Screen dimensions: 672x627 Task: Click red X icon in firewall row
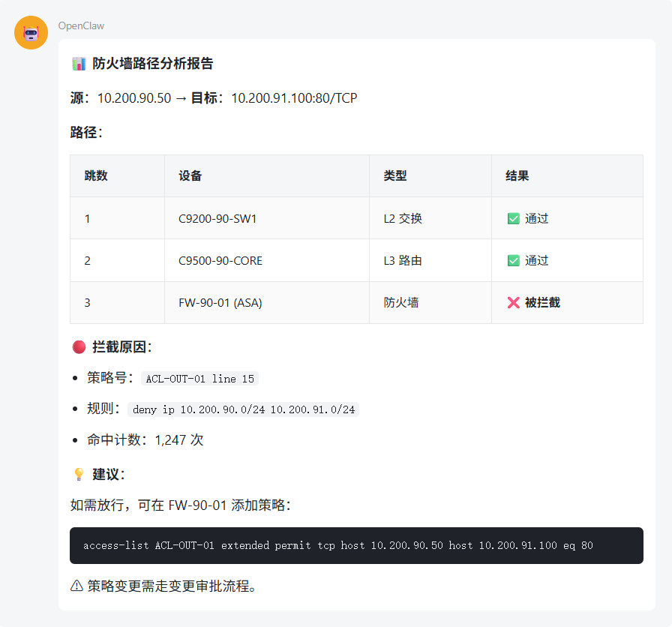click(513, 303)
